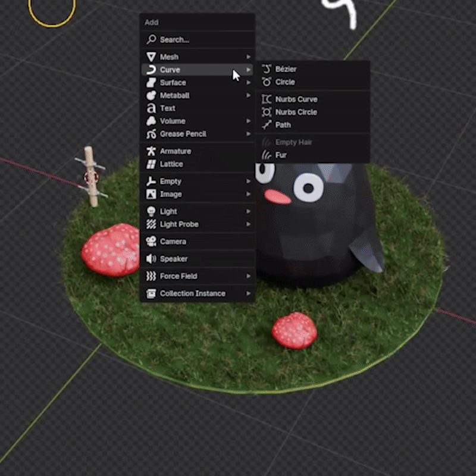
Task: Click the Lattice icon
Action: [151, 164]
